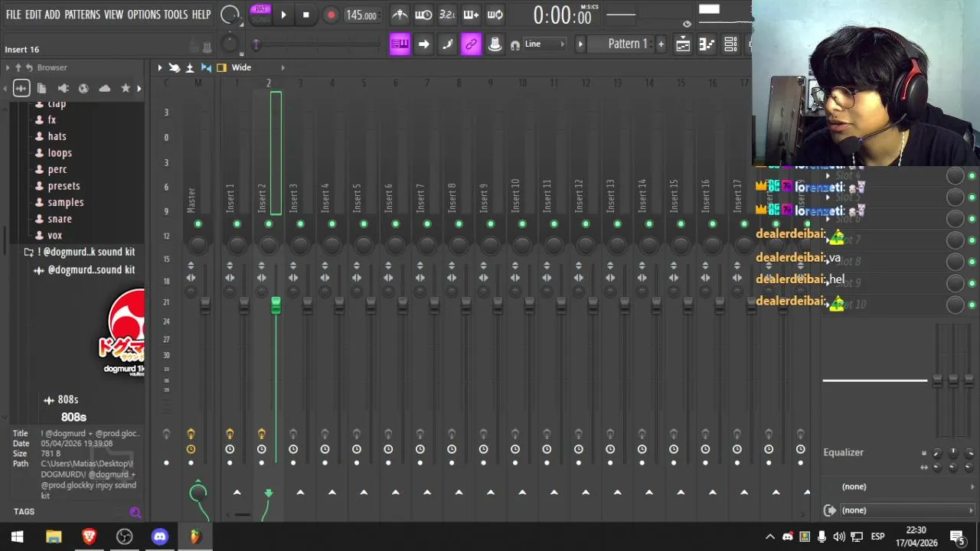
Task: Mute Insert 5 with green light
Action: click(364, 223)
